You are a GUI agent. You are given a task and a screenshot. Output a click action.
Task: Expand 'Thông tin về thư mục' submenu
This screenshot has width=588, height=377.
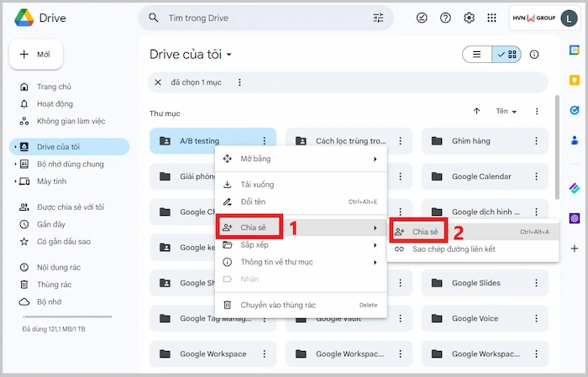click(x=301, y=262)
